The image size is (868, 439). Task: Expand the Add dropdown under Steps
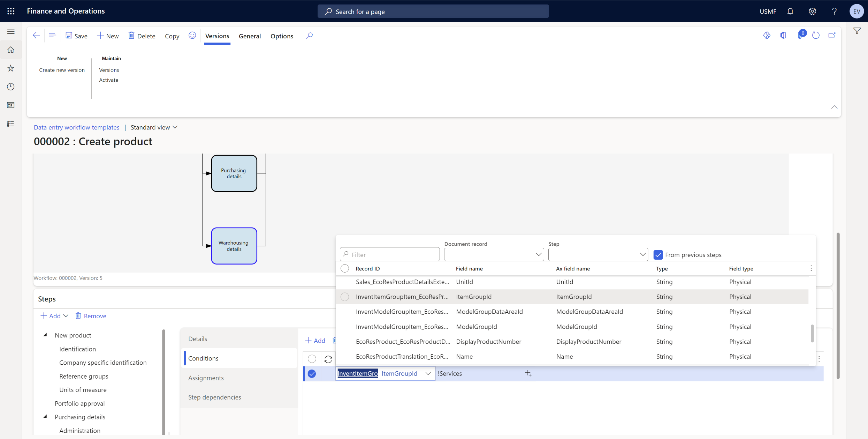click(x=66, y=316)
